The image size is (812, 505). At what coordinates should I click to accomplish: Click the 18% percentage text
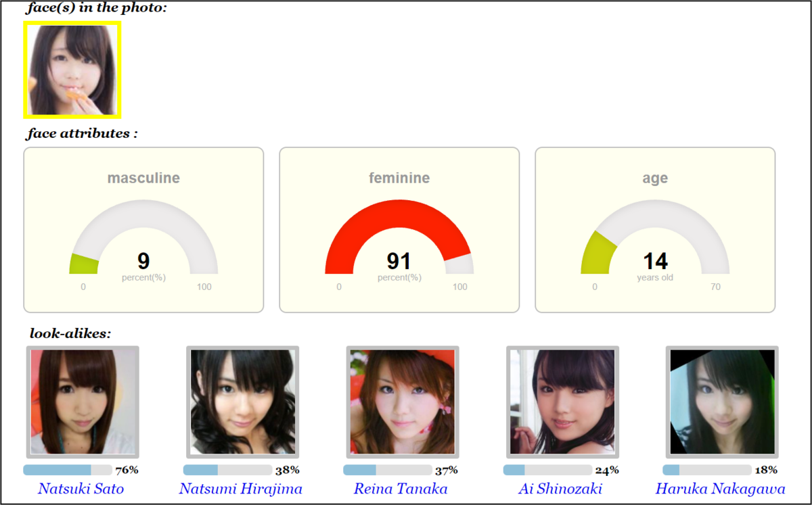coord(766,470)
